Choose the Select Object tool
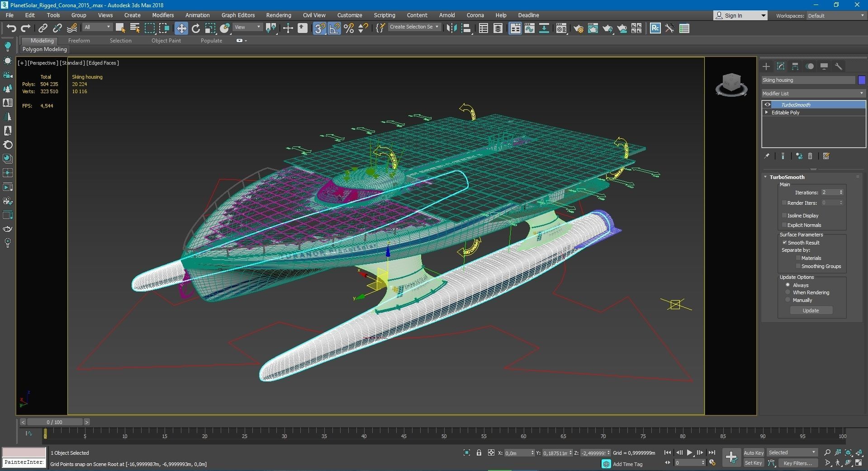This screenshot has height=471, width=868. [120, 28]
